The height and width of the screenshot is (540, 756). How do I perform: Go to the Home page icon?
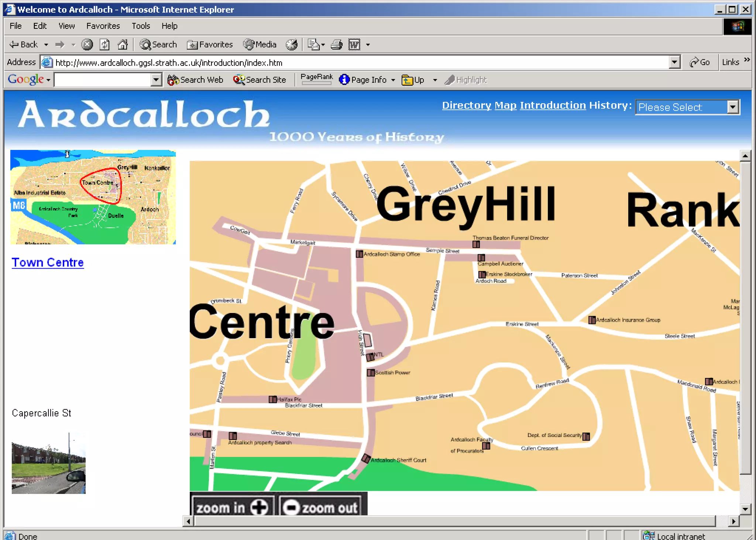pyautogui.click(x=123, y=45)
